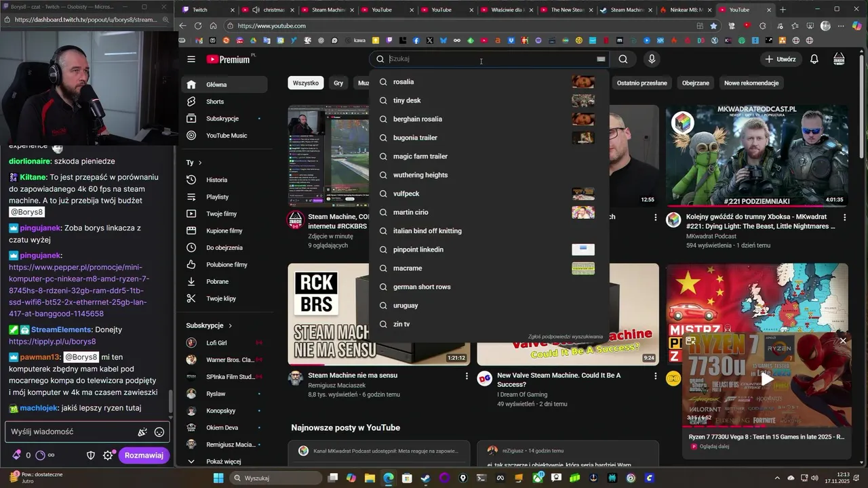Choose the 'uruguay' search suggestion

point(489,306)
